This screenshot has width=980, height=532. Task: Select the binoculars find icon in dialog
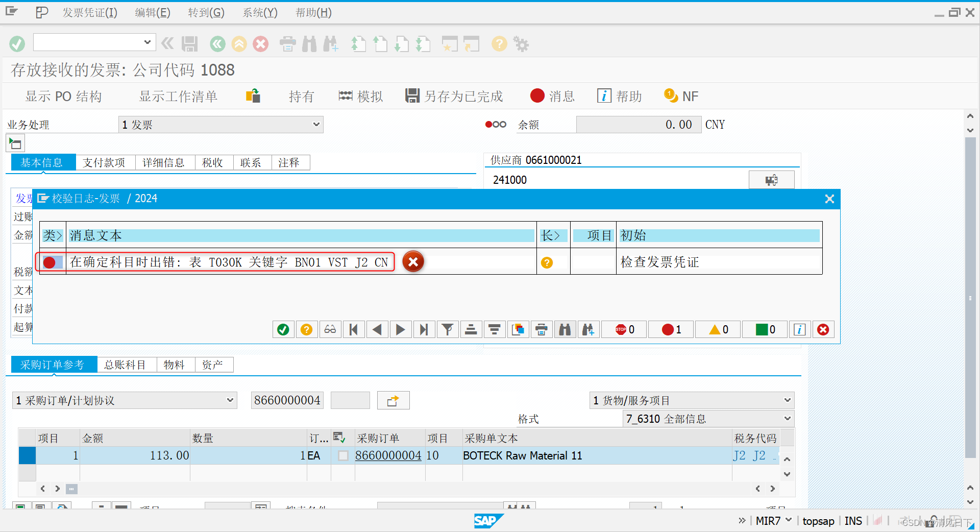pos(565,329)
